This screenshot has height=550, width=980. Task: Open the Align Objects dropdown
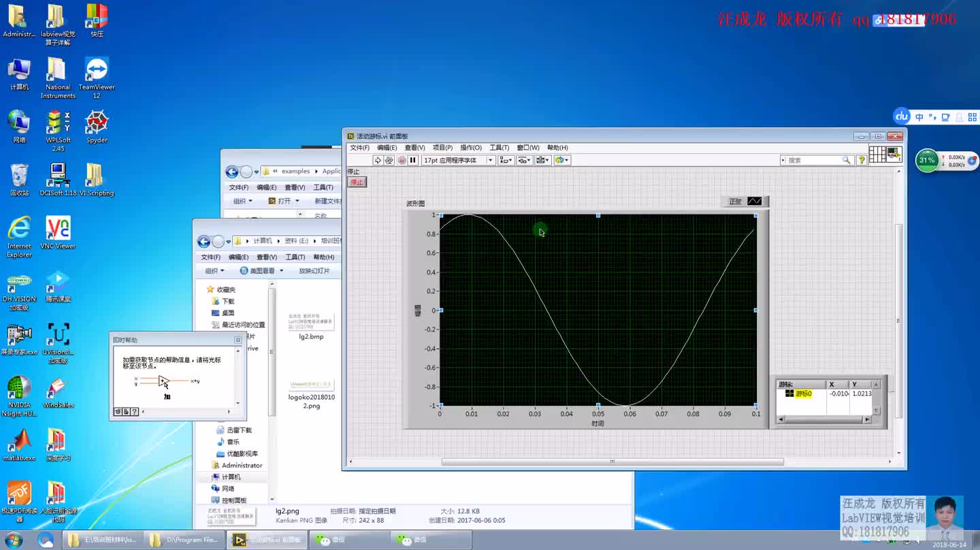tap(506, 160)
